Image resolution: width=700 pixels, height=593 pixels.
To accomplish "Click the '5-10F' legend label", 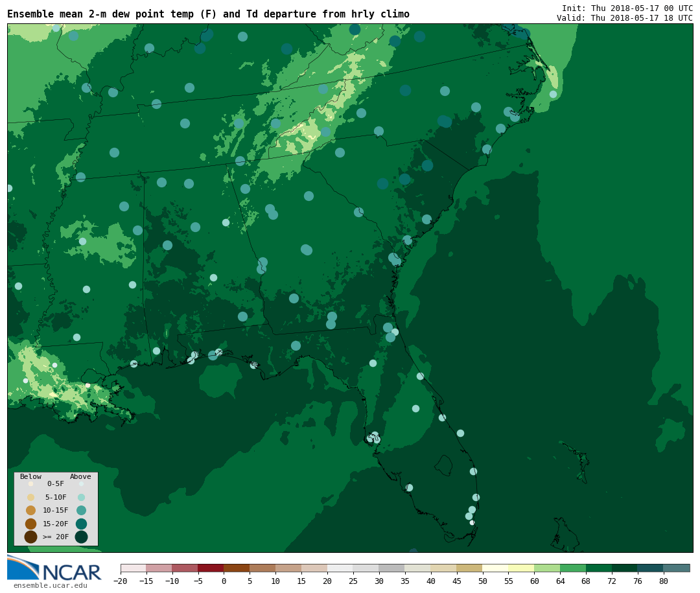I will (56, 497).
